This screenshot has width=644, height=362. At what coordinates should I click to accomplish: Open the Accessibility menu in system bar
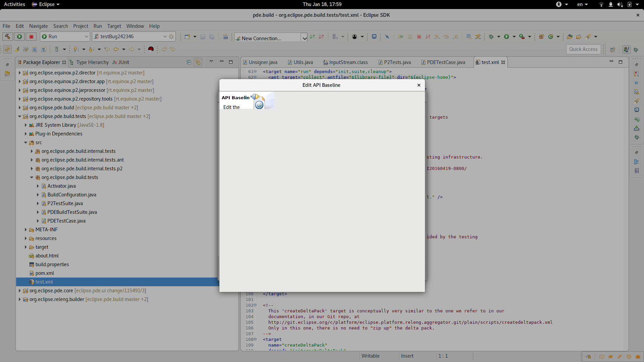point(562,4)
